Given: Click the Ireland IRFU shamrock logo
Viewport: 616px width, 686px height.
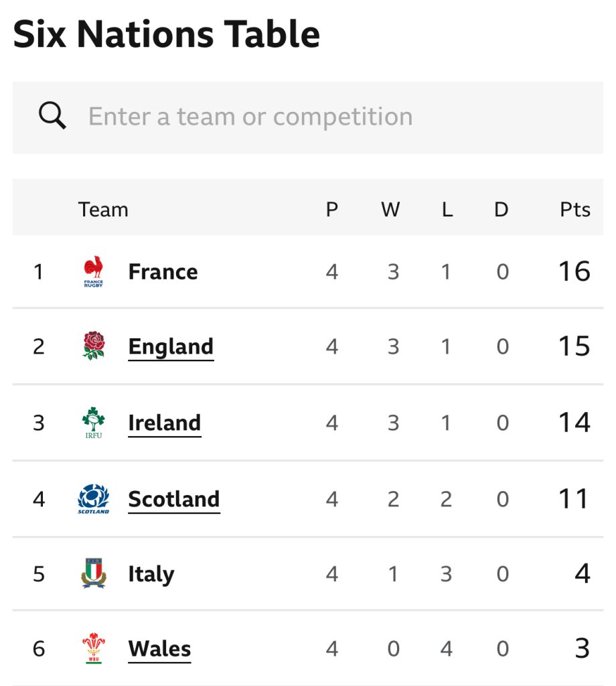Looking at the screenshot, I should (94, 423).
